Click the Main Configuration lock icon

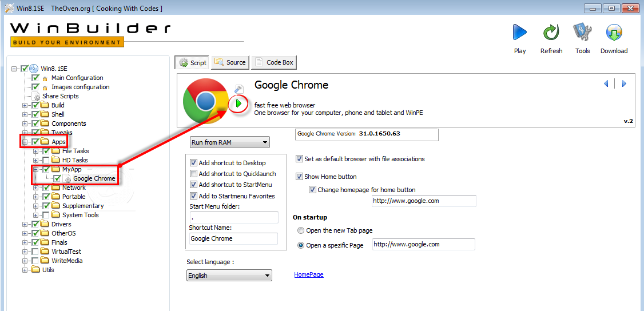[x=45, y=78]
